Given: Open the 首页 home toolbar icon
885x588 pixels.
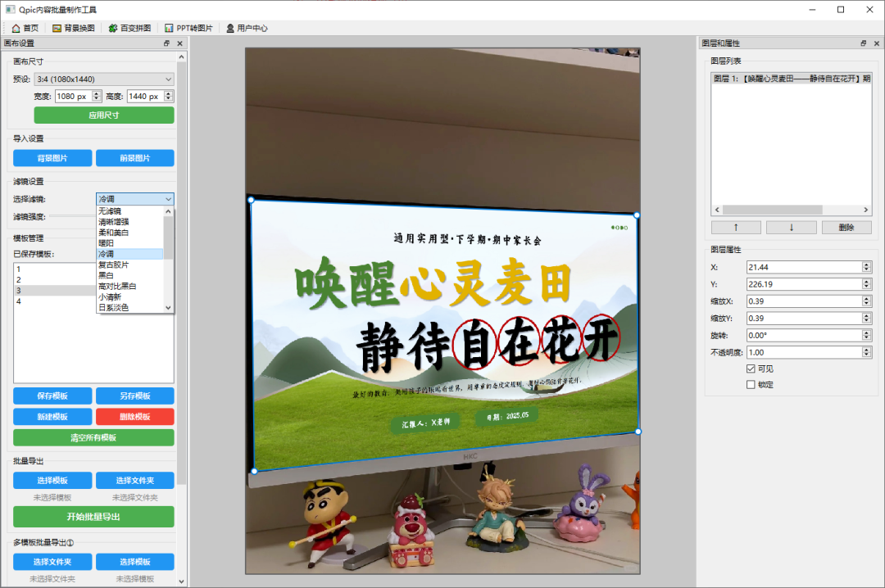Looking at the screenshot, I should pos(25,28).
